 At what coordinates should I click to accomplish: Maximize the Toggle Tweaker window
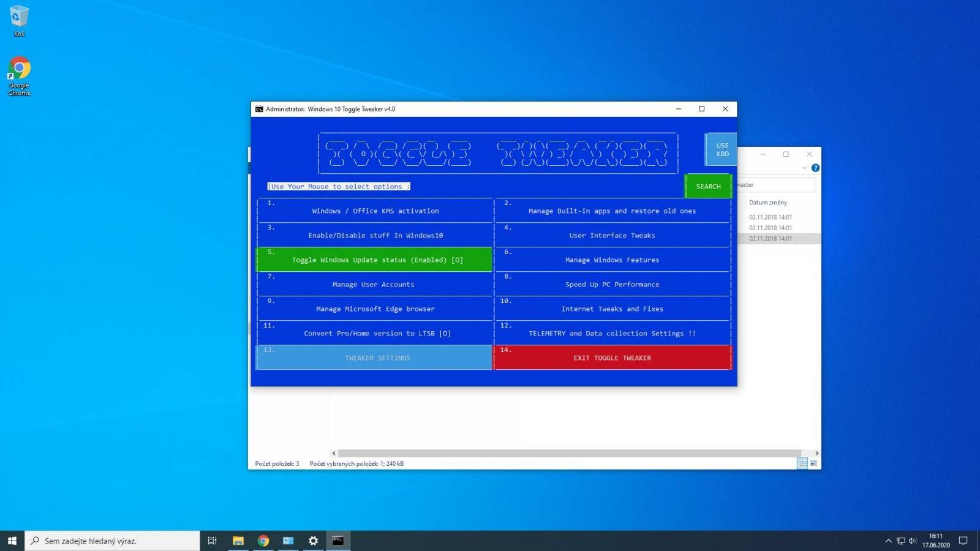[x=702, y=109]
